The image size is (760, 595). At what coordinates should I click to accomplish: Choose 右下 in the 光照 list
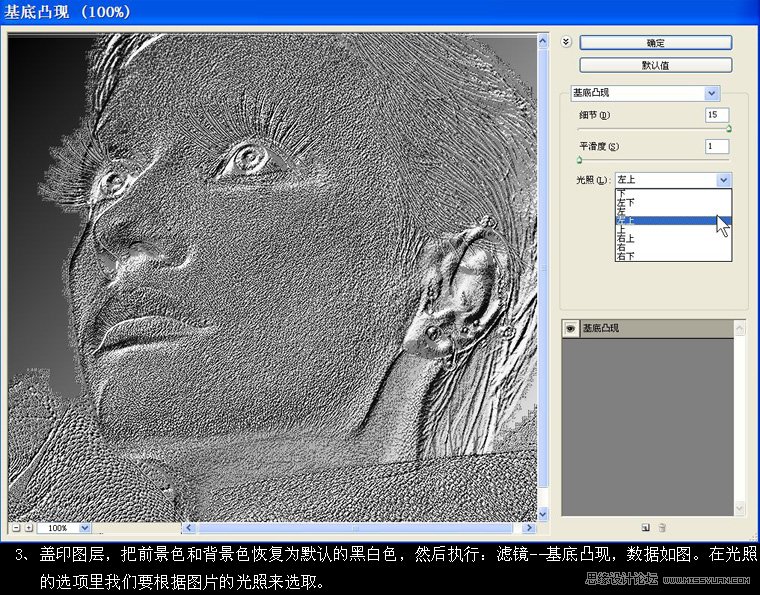click(x=673, y=256)
